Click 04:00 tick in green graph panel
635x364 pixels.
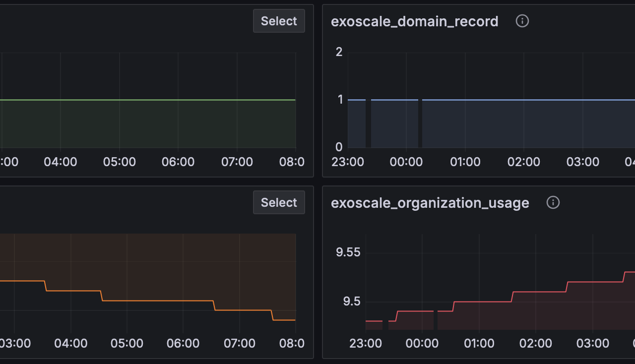[x=61, y=162]
